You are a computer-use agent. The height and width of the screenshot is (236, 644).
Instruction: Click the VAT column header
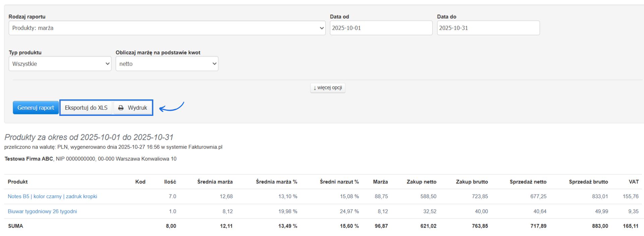pos(634,182)
